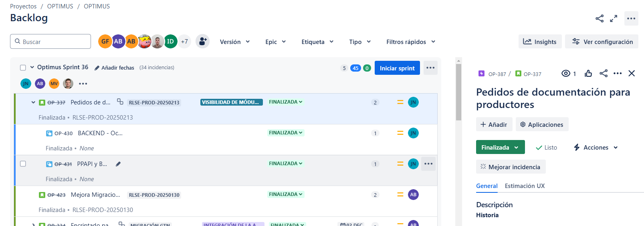Click the add people icon
The image size is (644, 226).
pyautogui.click(x=203, y=41)
